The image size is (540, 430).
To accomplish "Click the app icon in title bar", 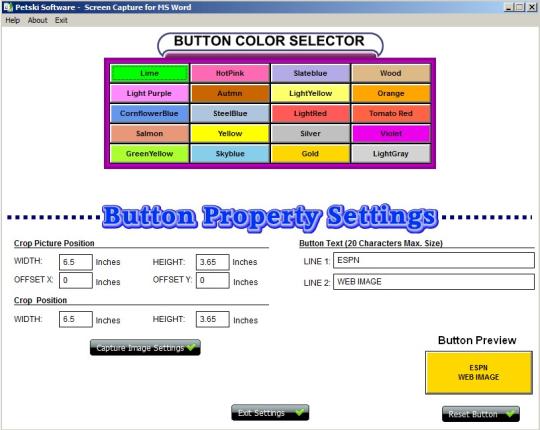I will coord(8,7).
